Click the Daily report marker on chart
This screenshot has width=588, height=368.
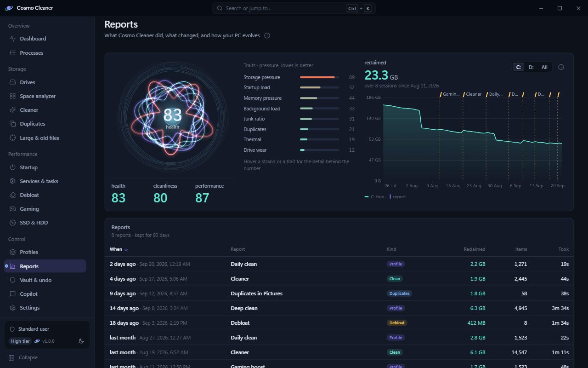[495, 94]
